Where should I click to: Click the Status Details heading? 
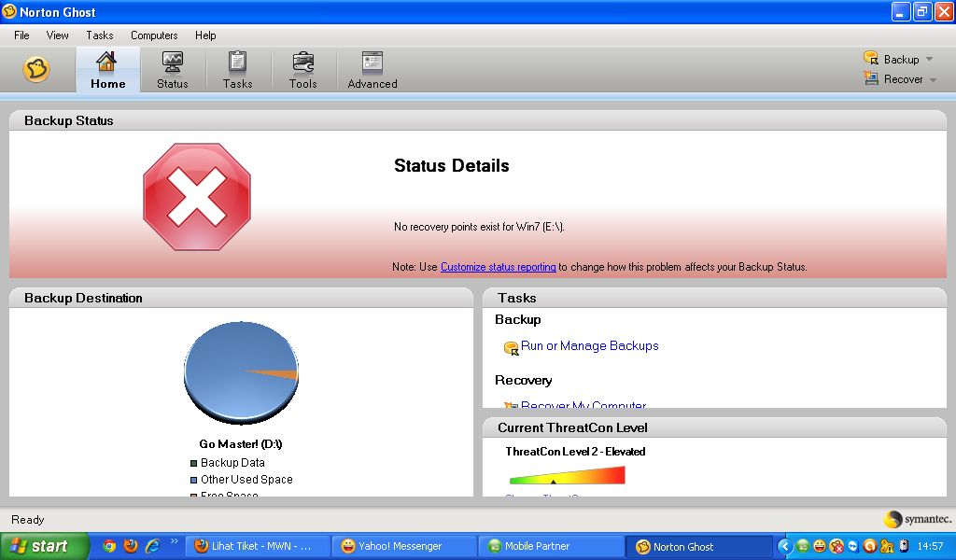[x=451, y=166]
